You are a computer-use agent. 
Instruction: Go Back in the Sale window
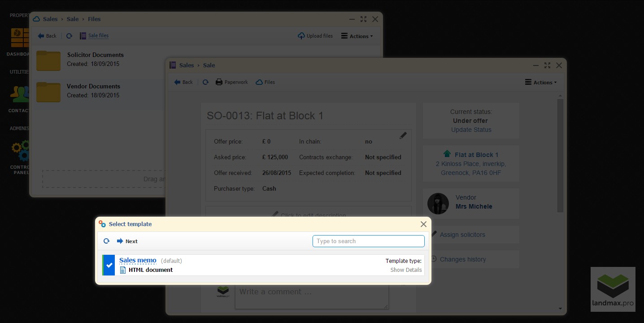(183, 82)
